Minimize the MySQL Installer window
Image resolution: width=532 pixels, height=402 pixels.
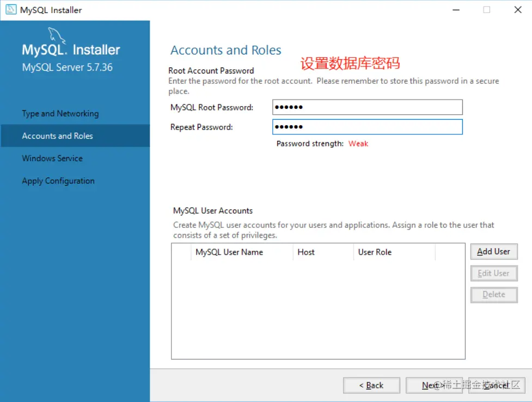click(456, 10)
